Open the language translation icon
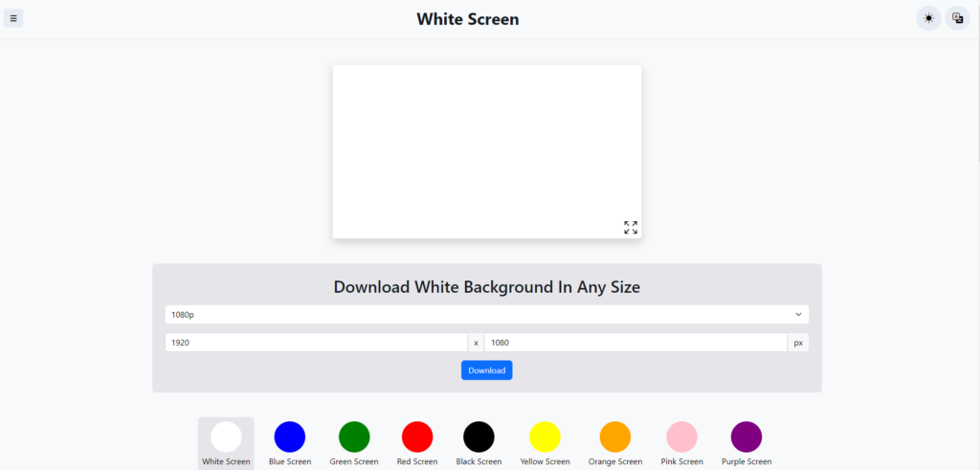Image resolution: width=980 pixels, height=470 pixels. tap(957, 18)
